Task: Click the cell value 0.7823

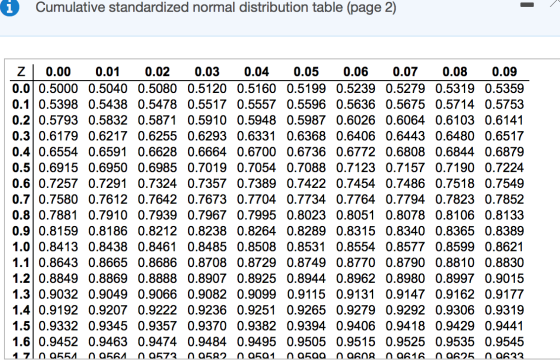Action: [455, 199]
